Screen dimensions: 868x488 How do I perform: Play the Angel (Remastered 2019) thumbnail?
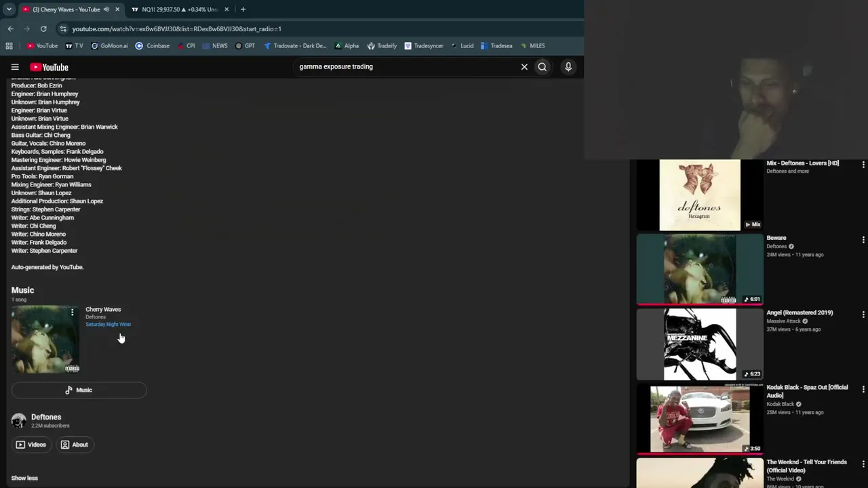click(x=700, y=344)
